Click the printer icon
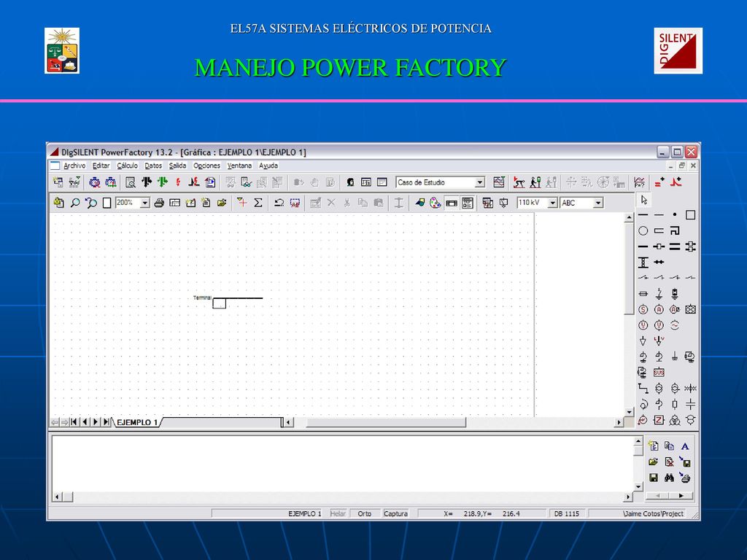This screenshot has width=747, height=560. tap(159, 203)
